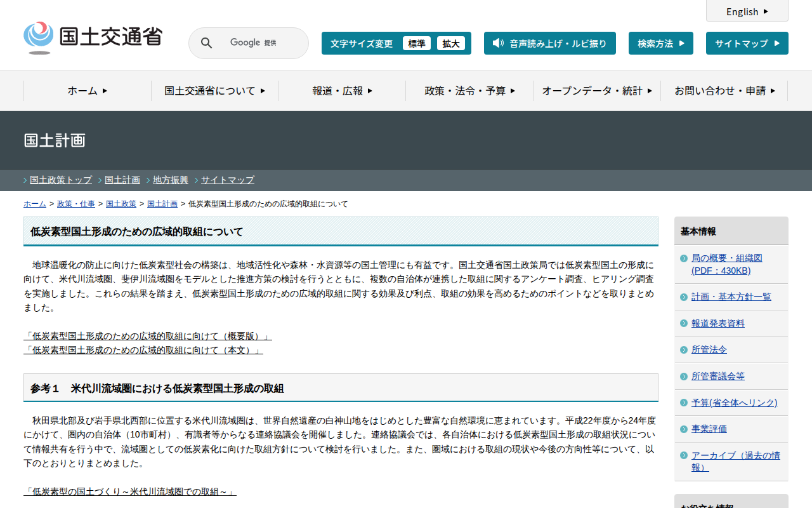Set text size to 拡大
This screenshot has height=508, width=812.
[x=451, y=43]
